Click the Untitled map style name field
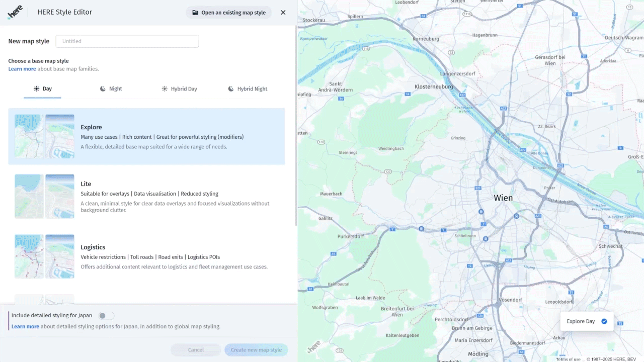644x362 pixels. point(127,41)
